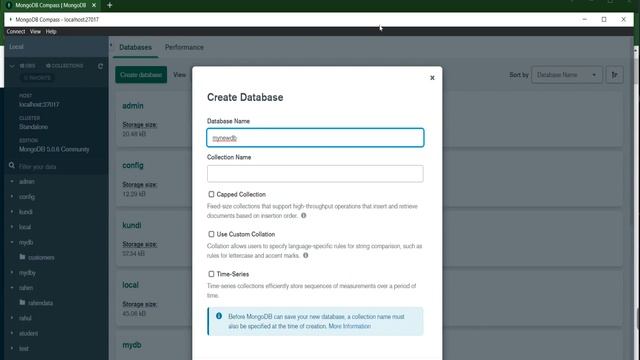The width and height of the screenshot is (640, 360).
Task: Open the Connect menu
Action: (16, 31)
